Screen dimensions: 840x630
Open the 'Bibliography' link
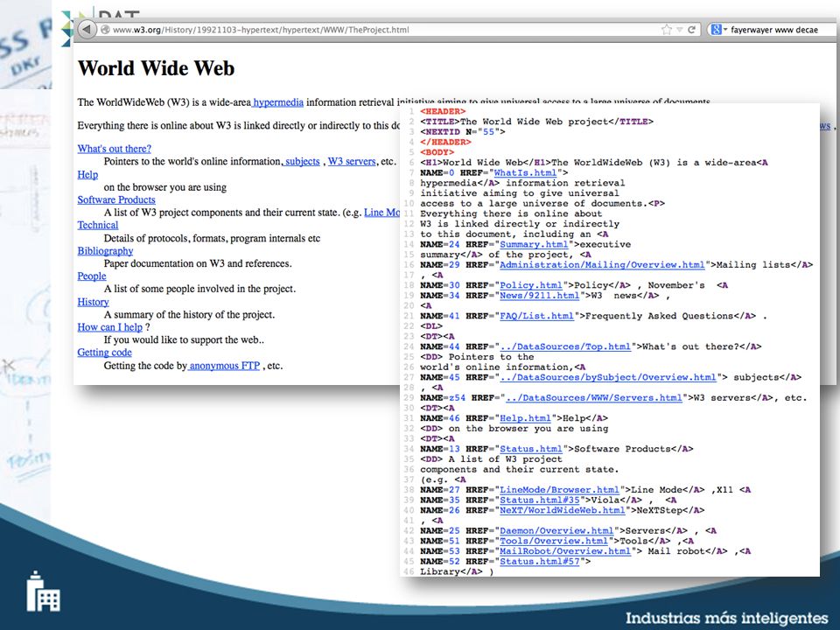(105, 251)
